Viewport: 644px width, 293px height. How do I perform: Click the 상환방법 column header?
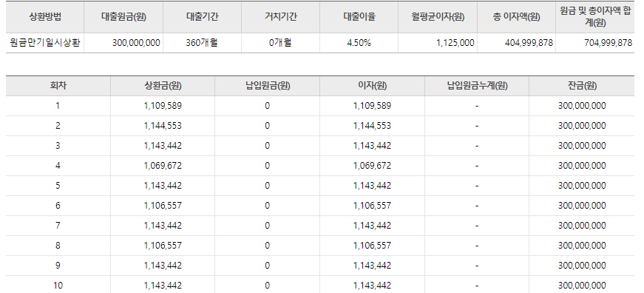[45, 17]
